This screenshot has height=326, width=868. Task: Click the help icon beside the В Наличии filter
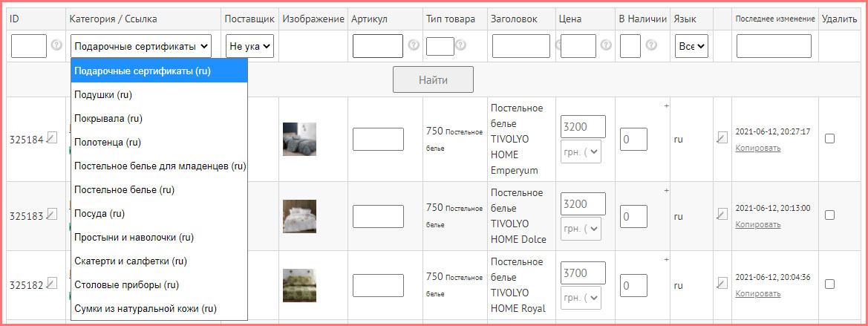651,46
